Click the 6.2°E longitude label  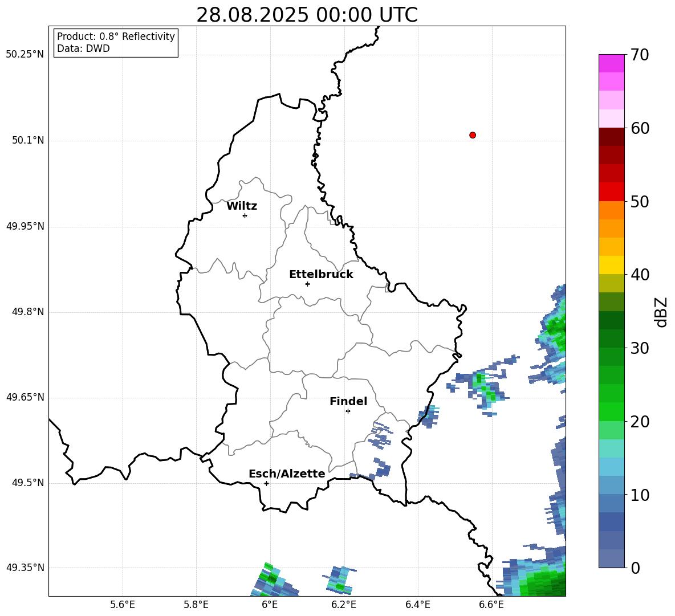click(x=344, y=605)
